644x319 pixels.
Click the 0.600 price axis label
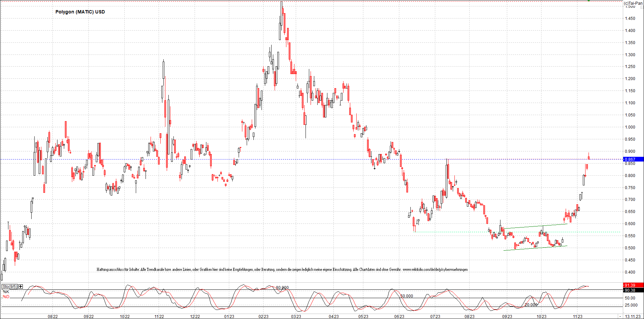coord(630,224)
